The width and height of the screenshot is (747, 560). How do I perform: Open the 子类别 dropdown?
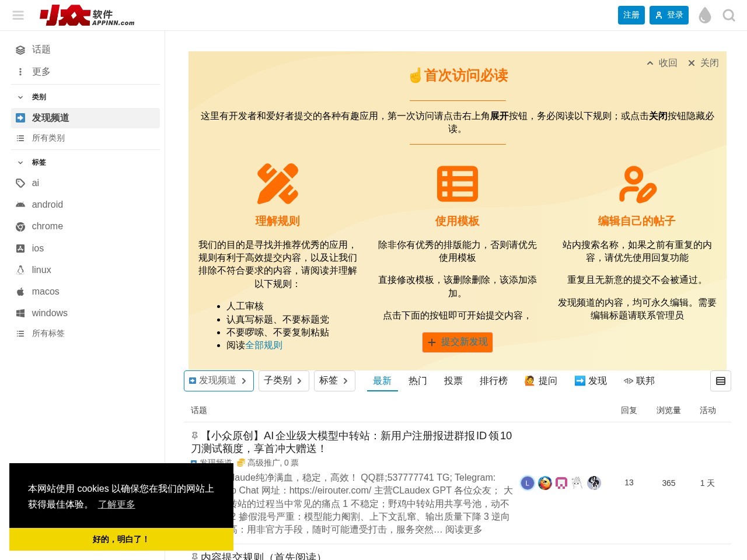pyautogui.click(x=284, y=381)
